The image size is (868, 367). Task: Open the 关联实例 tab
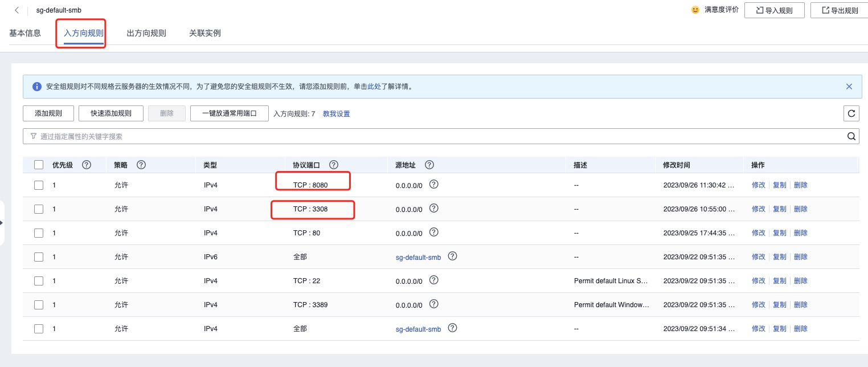[x=205, y=33]
